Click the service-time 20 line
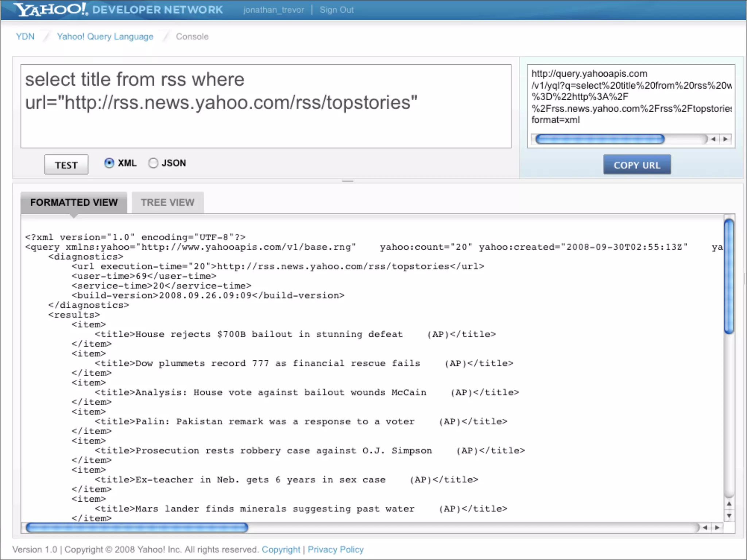747x560 pixels. point(162,286)
